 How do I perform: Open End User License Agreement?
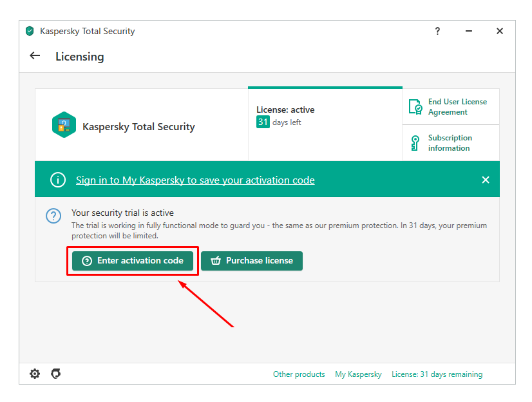[457, 107]
